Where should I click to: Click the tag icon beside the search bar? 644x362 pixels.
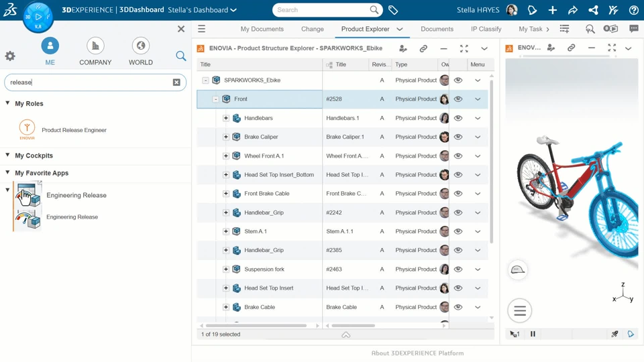point(393,10)
